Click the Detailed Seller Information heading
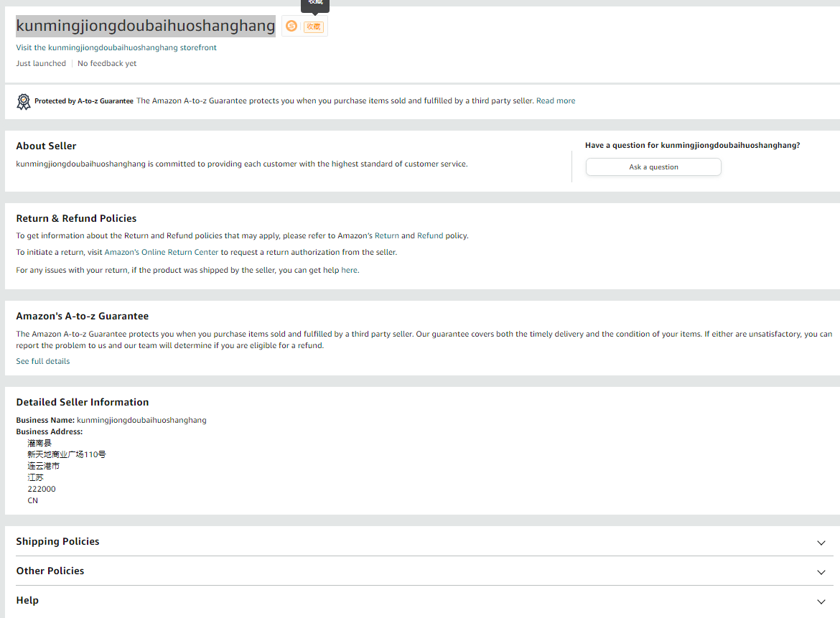Image resolution: width=840 pixels, height=618 pixels. 83,402
